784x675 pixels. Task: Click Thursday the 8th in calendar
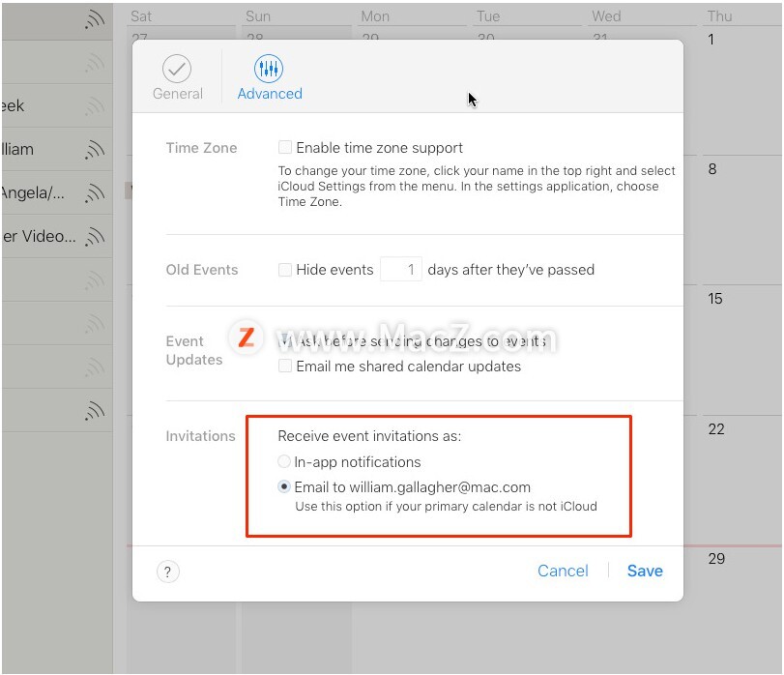[x=712, y=169]
